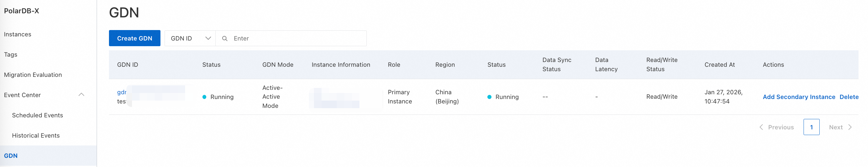Click the Create GDN button
Image resolution: width=868 pixels, height=167 pixels.
coord(135,39)
